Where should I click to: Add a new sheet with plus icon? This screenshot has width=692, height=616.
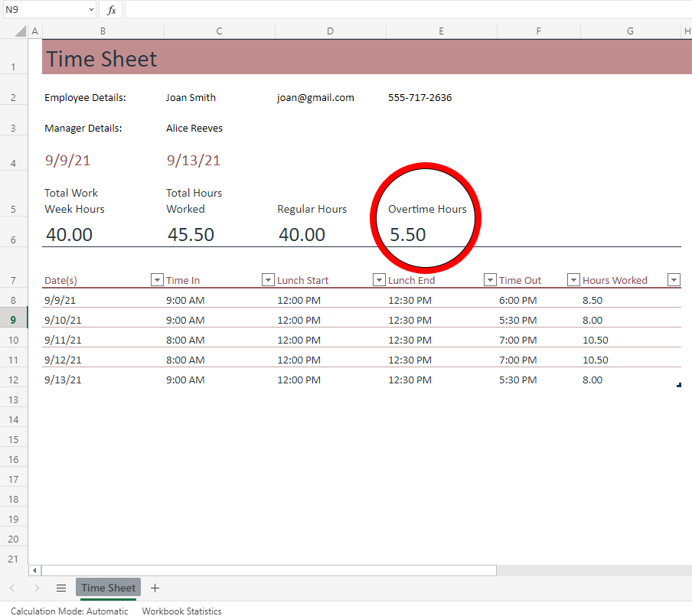pos(155,588)
